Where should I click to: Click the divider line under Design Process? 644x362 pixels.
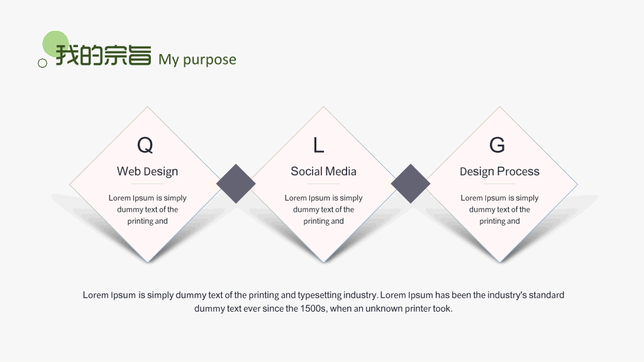(499, 184)
